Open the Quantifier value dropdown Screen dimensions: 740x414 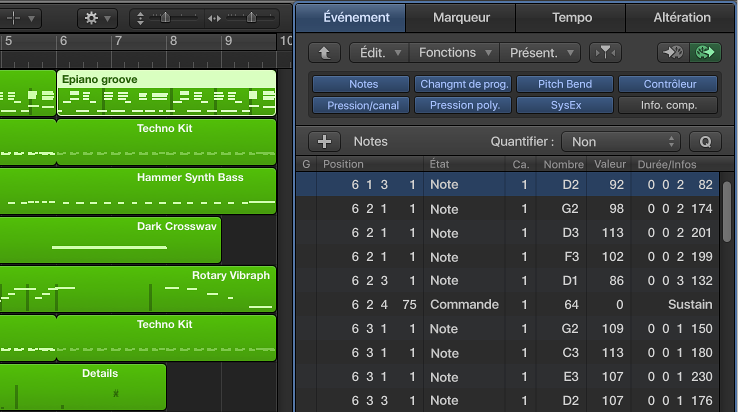coord(620,142)
